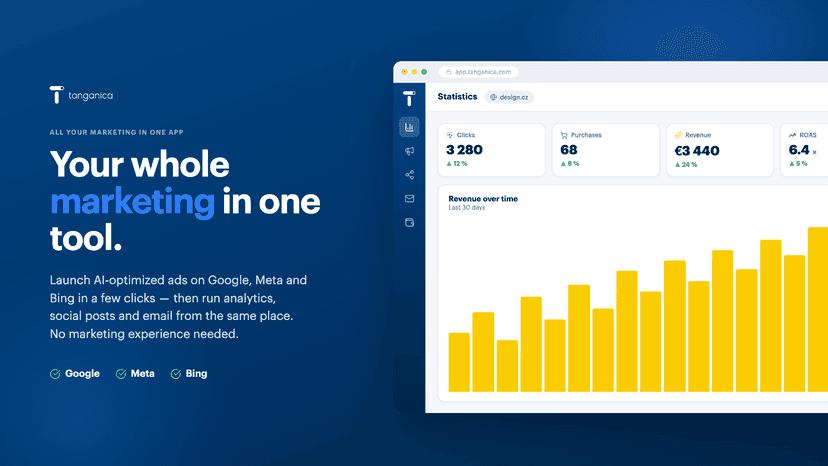Click the tanganica logo in the banner
This screenshot has width=828, height=466.
tap(81, 95)
